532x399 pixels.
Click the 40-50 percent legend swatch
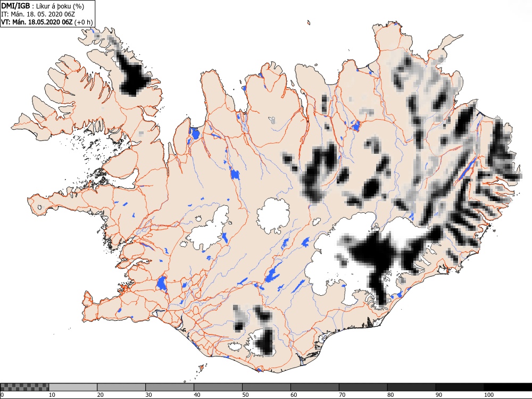(218, 387)
